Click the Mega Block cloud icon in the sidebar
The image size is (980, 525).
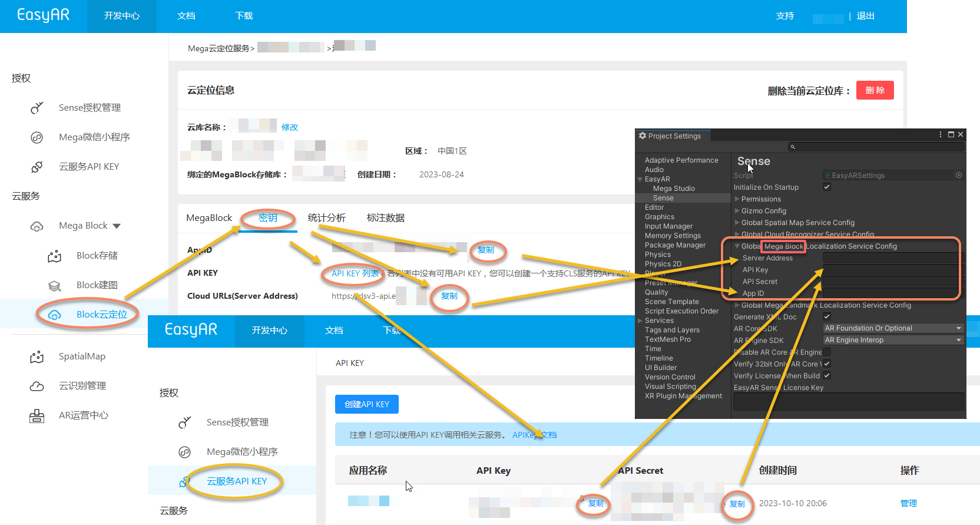click(37, 226)
